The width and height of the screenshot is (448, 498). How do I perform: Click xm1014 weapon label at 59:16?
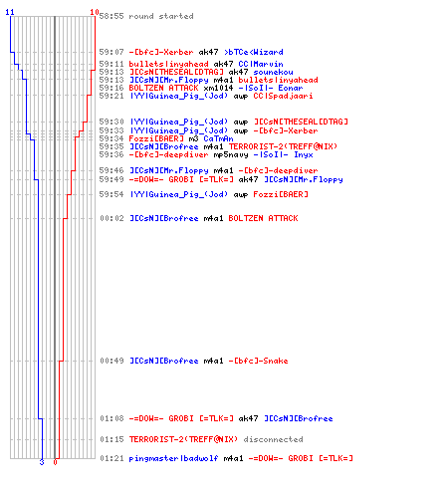click(x=218, y=88)
